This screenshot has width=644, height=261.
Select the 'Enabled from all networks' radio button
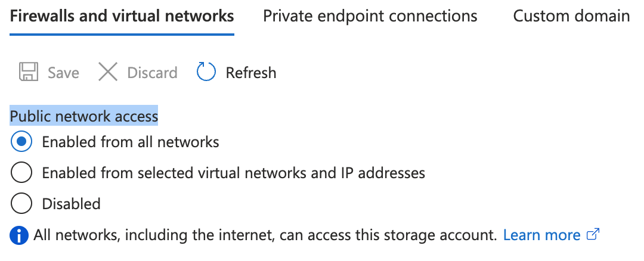tap(21, 142)
